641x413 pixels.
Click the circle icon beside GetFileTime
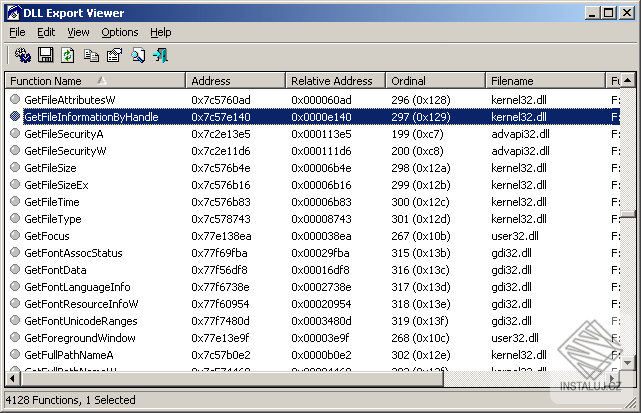tap(15, 201)
